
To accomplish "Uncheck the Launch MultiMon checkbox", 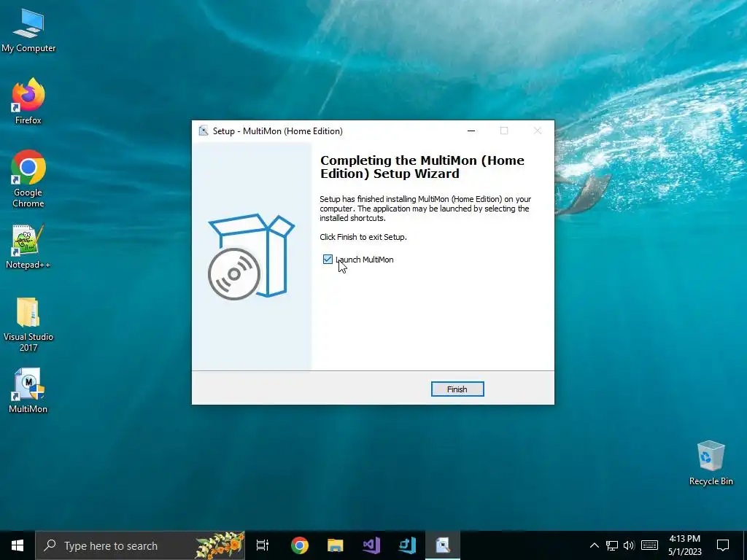I will (x=328, y=259).
